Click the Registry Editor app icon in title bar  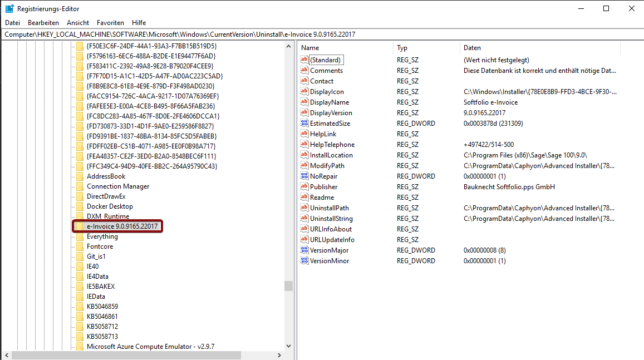(x=9, y=8)
